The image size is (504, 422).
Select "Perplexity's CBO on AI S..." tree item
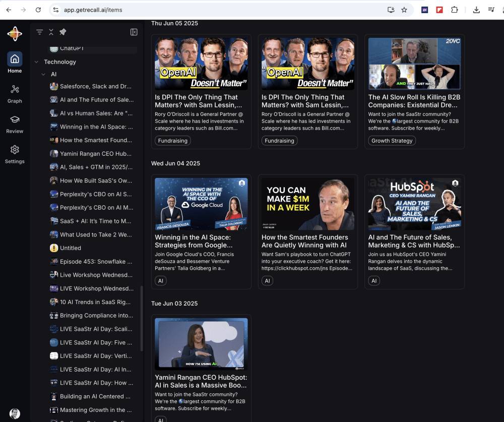tap(96, 194)
